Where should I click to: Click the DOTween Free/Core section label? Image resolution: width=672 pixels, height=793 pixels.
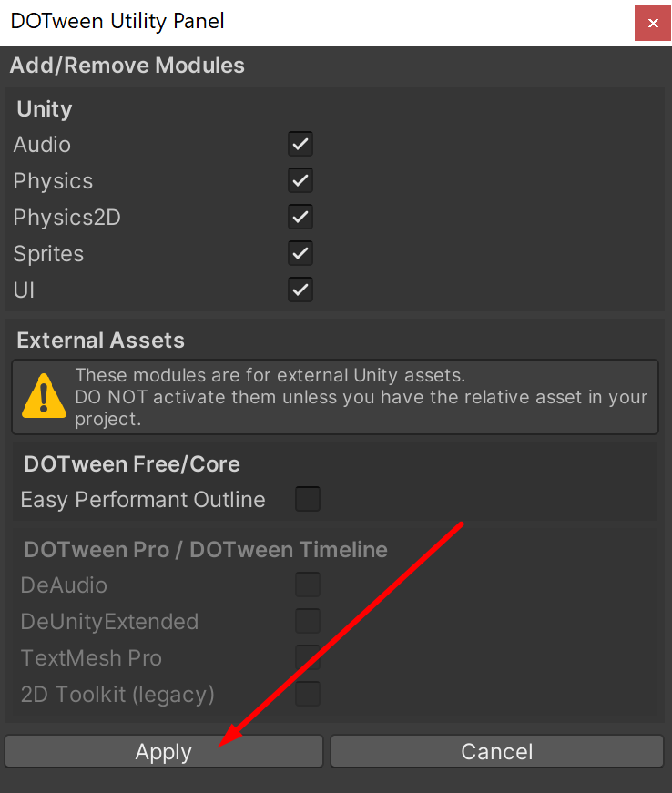tap(131, 463)
